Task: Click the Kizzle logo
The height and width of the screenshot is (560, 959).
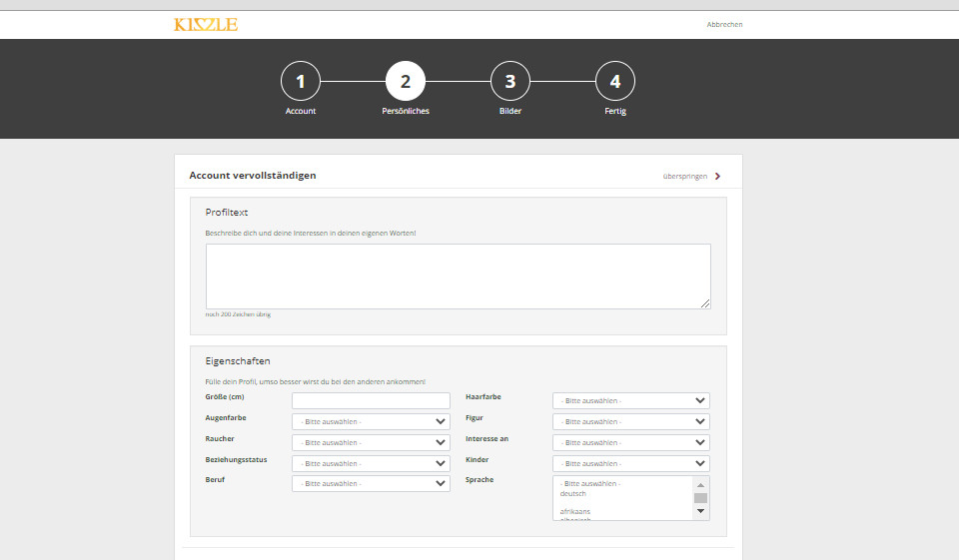Action: click(206, 24)
